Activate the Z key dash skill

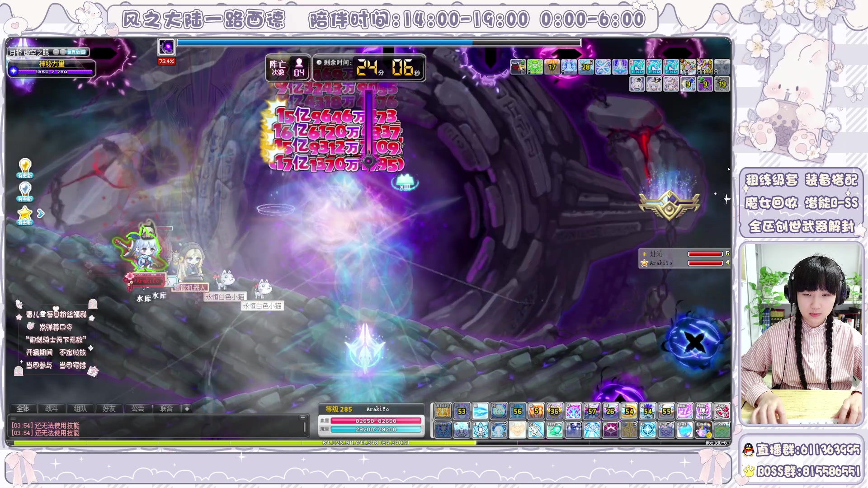coord(536,430)
